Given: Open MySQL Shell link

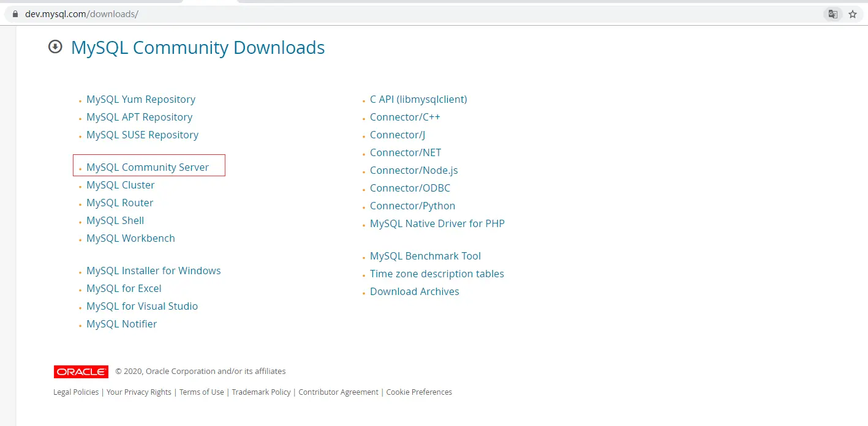Looking at the screenshot, I should pos(115,220).
